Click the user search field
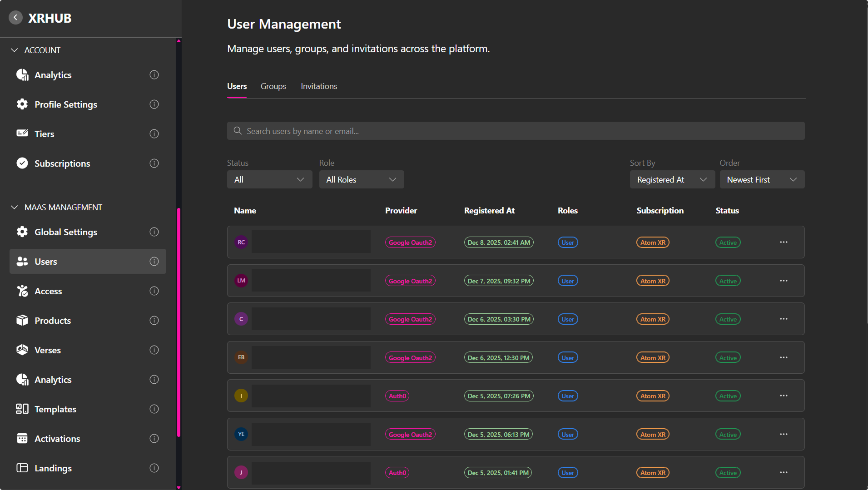The width and height of the screenshot is (868, 490). pos(516,131)
